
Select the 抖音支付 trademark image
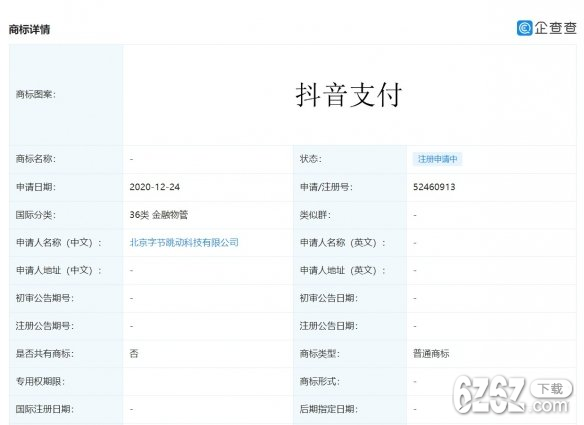tap(349, 95)
